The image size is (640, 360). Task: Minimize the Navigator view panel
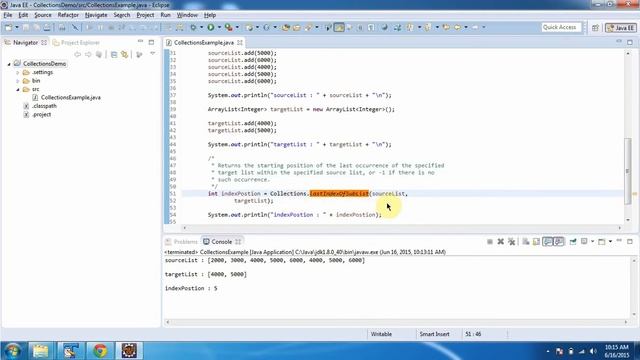coord(140,42)
